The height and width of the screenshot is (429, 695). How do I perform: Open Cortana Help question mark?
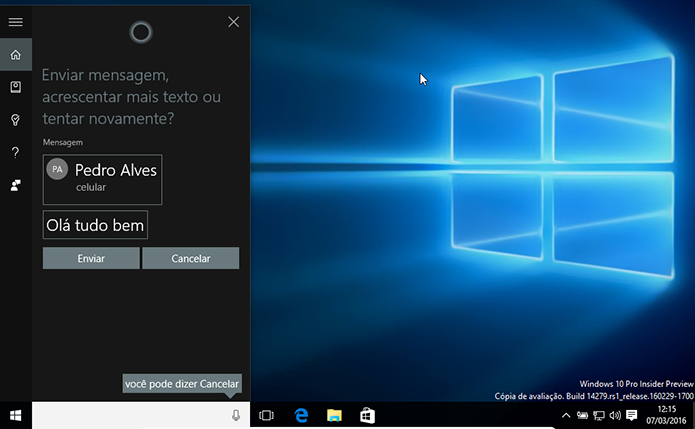16,152
